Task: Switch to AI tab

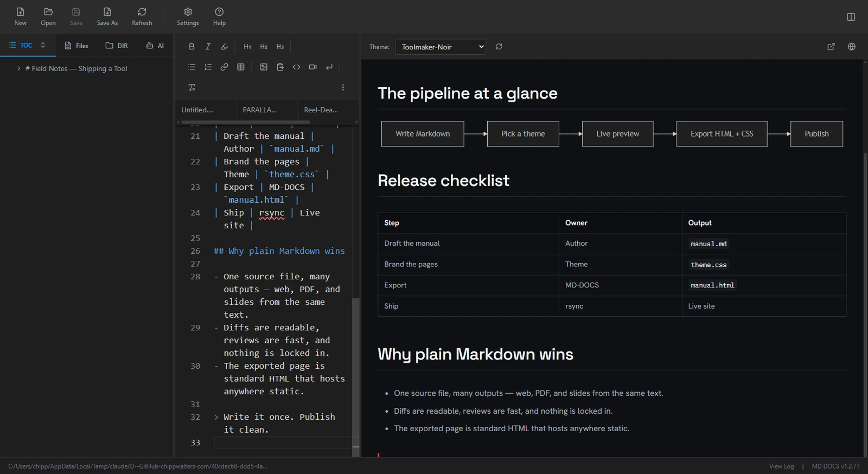Action: click(155, 46)
